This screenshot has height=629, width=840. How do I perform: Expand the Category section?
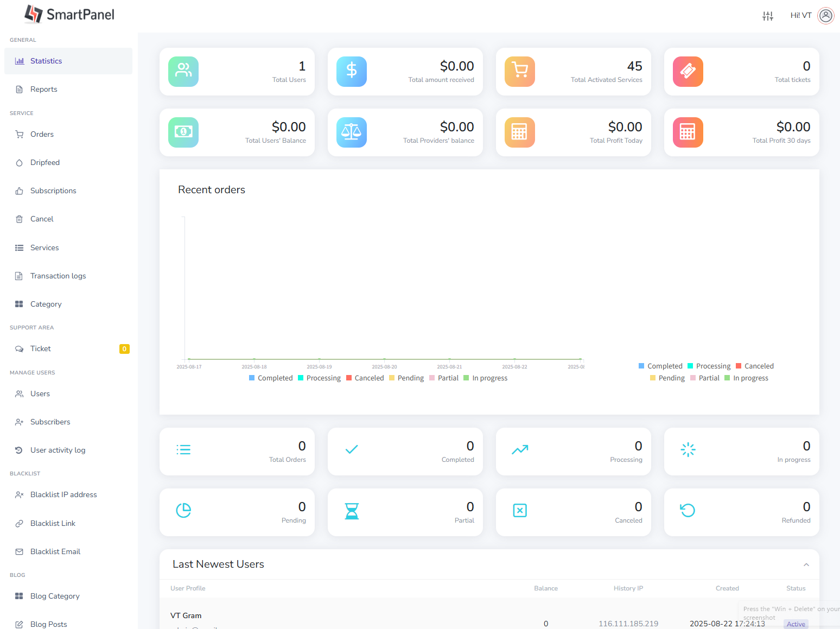[x=46, y=304]
